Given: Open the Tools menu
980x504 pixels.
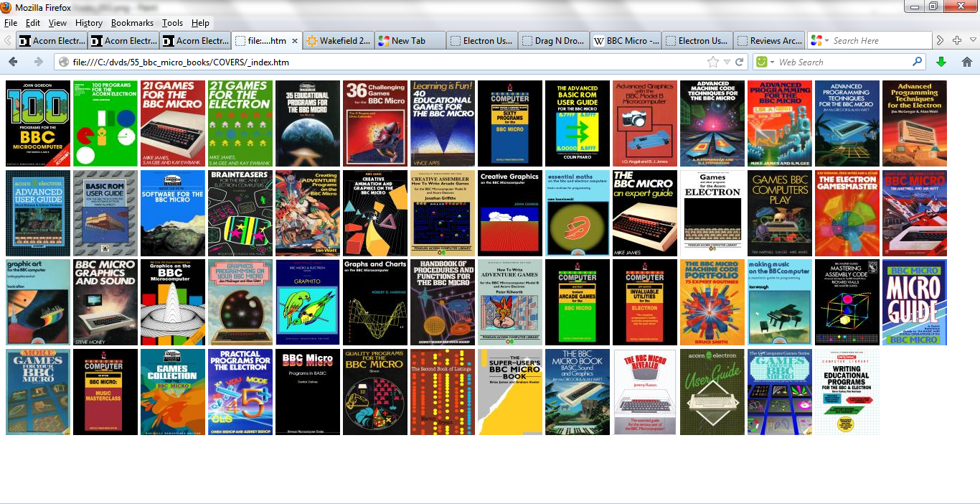Looking at the screenshot, I should [x=172, y=23].
